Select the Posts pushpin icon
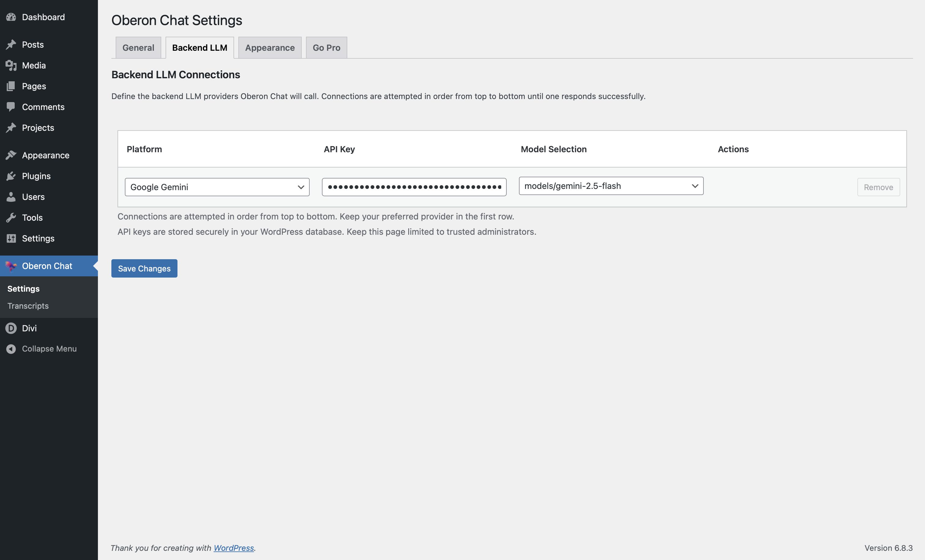The image size is (925, 560). click(11, 44)
